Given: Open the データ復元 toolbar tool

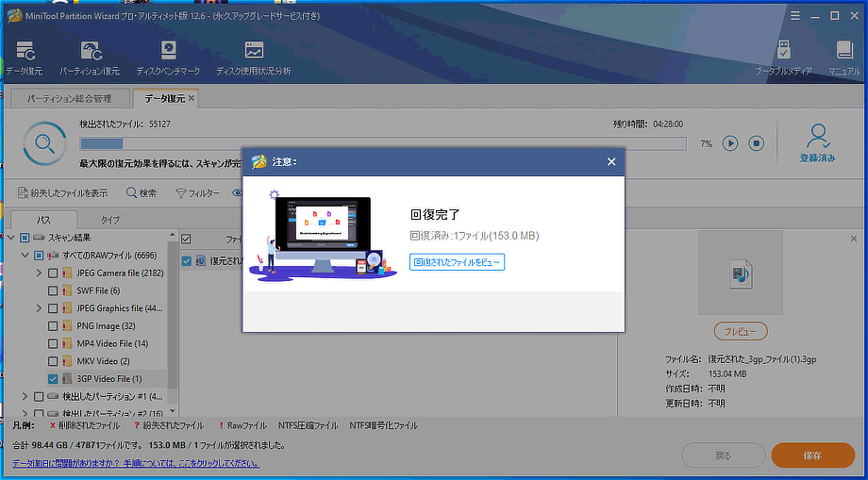Looking at the screenshot, I should (24, 58).
